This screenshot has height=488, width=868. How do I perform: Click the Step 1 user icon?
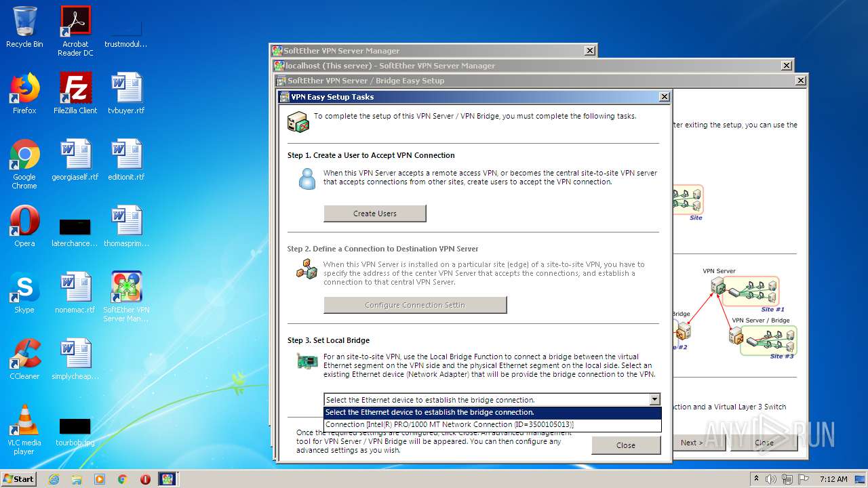(307, 179)
